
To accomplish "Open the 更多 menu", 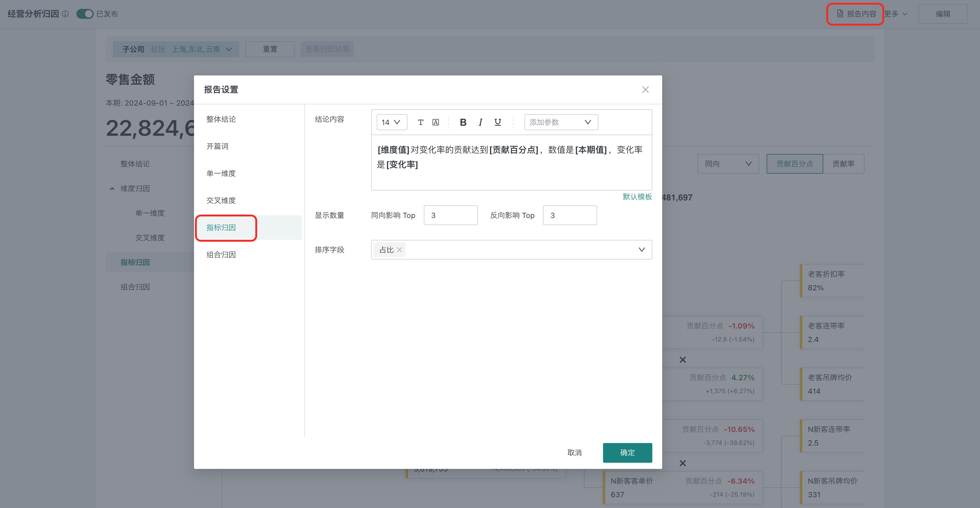I will click(x=896, y=14).
